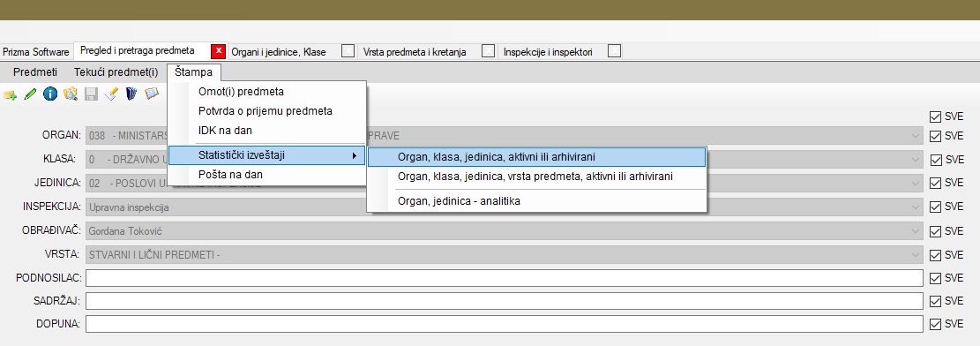Toggle SVE checkbox for PODNOSILAC row
The height and width of the screenshot is (346, 980).
tap(935, 278)
